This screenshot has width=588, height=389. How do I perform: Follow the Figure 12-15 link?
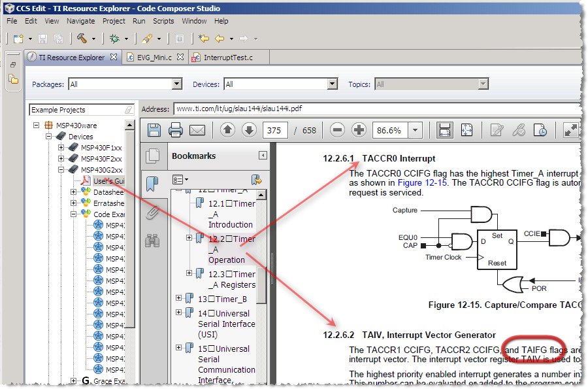422,182
